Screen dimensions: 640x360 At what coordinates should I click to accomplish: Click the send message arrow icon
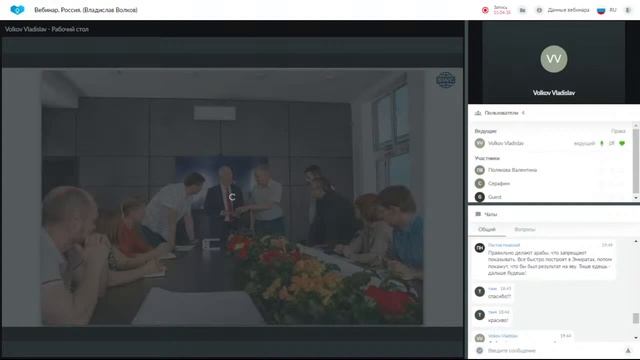pos(628,351)
